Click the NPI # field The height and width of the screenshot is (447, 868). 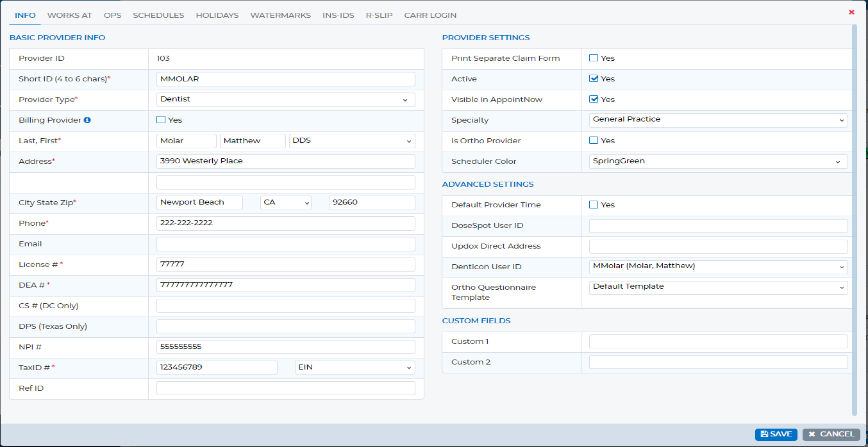286,347
